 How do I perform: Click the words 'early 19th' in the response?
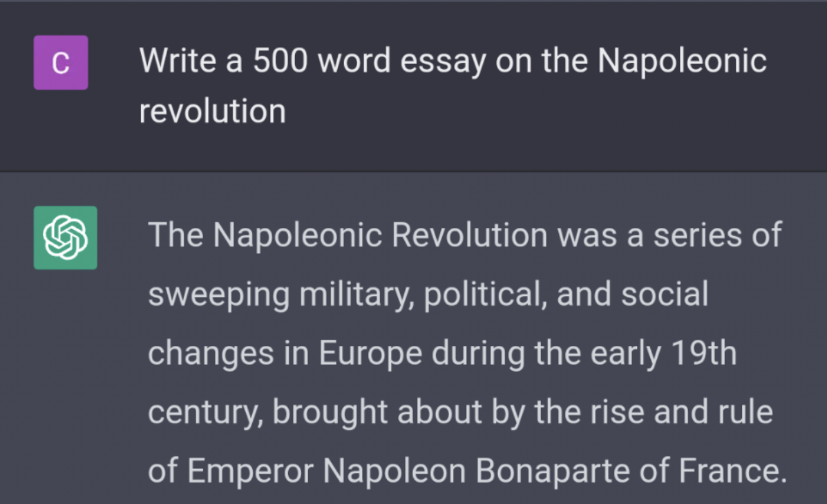pyautogui.click(x=663, y=353)
